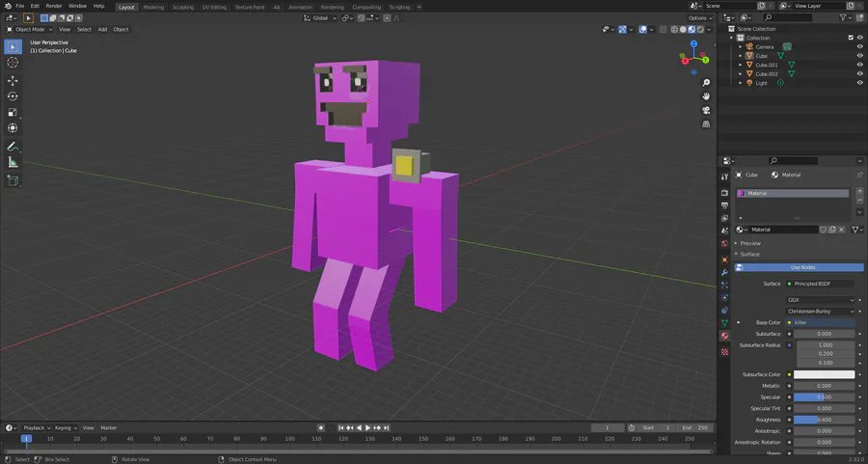This screenshot has width=868, height=464.
Task: Open the viewport Add menu
Action: [102, 29]
